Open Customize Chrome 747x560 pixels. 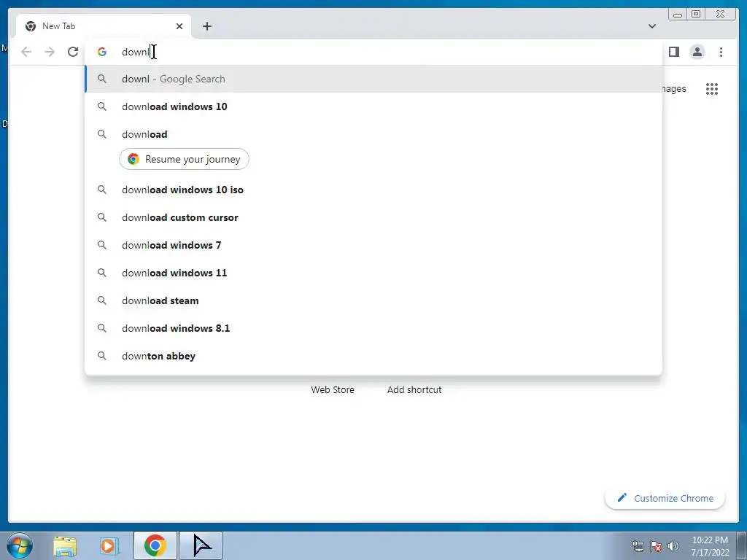click(665, 498)
